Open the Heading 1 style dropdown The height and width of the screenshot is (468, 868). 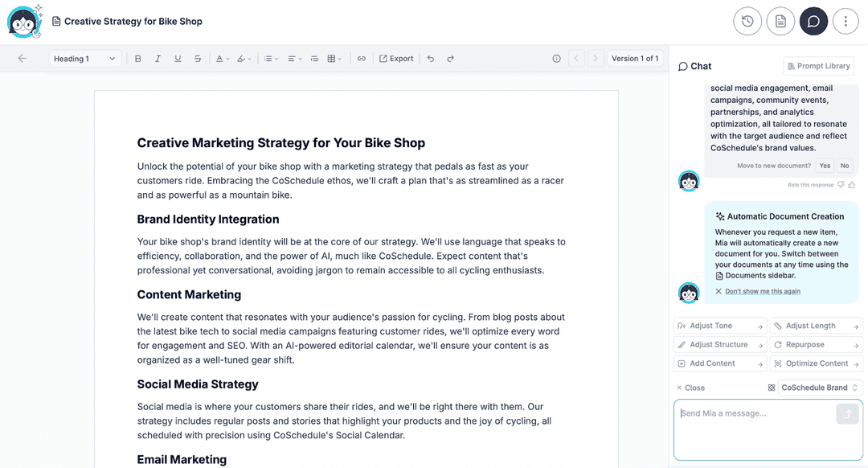(84, 58)
